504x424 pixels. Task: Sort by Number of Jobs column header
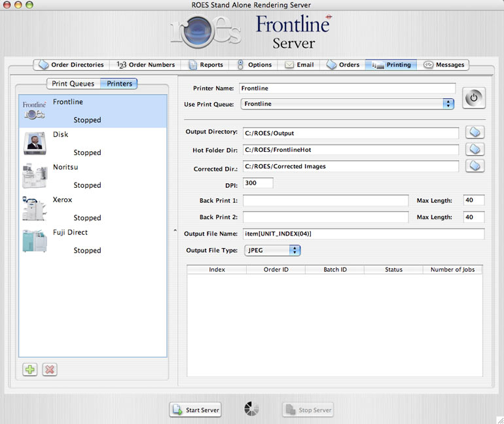click(x=452, y=270)
